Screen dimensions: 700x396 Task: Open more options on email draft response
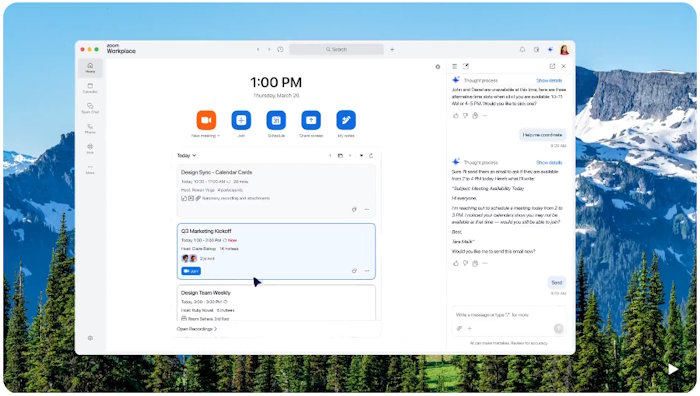coord(485,263)
